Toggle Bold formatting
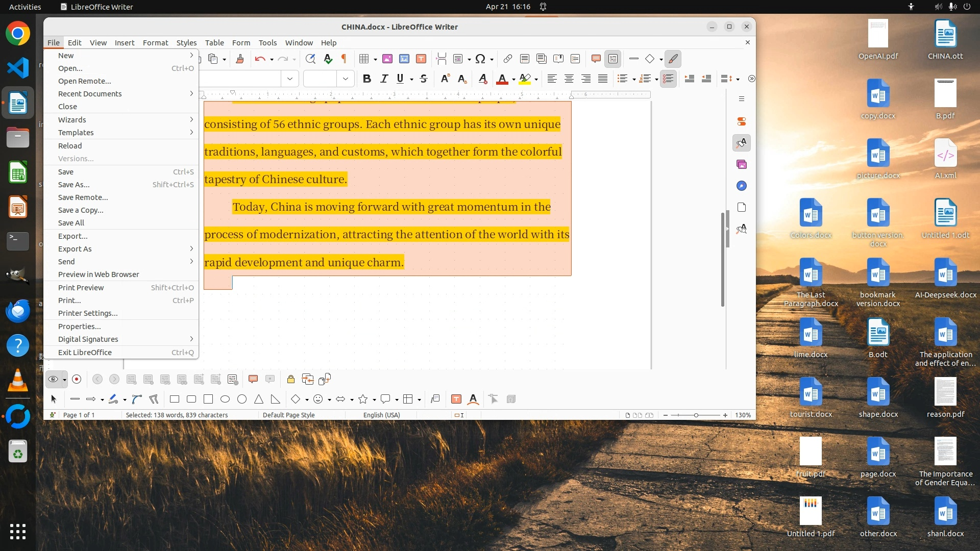 tap(366, 79)
